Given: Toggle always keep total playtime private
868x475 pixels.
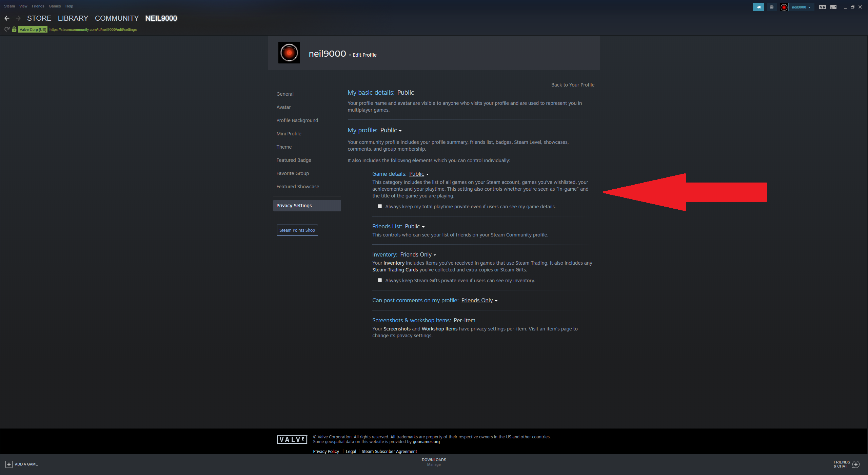Looking at the screenshot, I should tap(380, 206).
